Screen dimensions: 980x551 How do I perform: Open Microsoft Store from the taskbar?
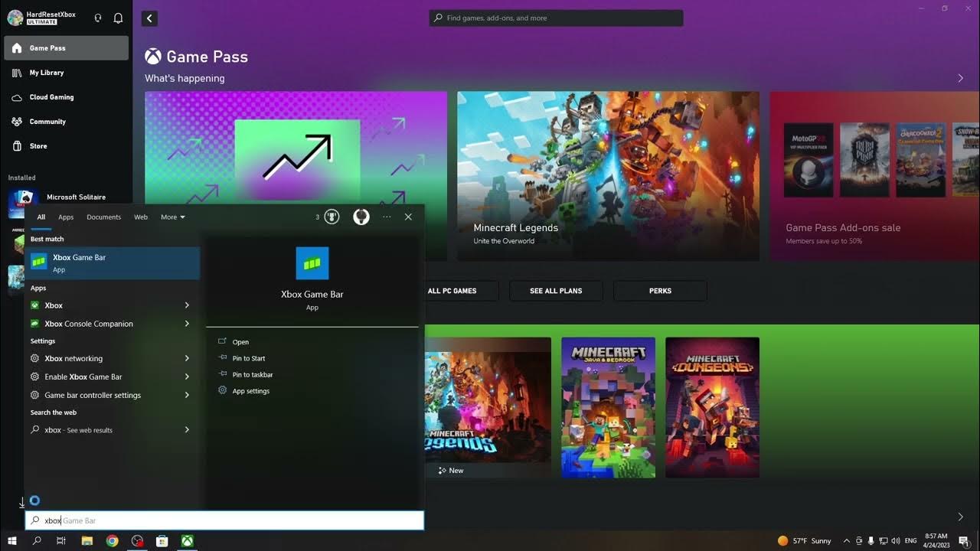[162, 541]
